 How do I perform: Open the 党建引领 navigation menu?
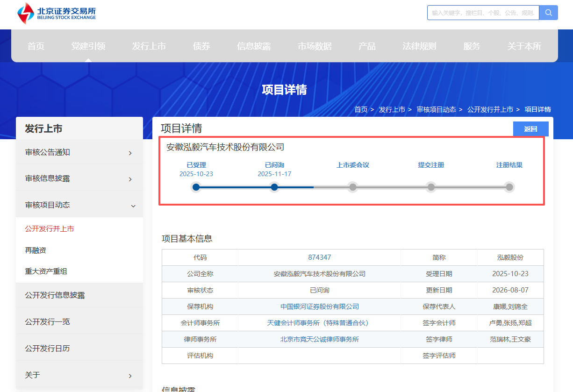pos(88,46)
